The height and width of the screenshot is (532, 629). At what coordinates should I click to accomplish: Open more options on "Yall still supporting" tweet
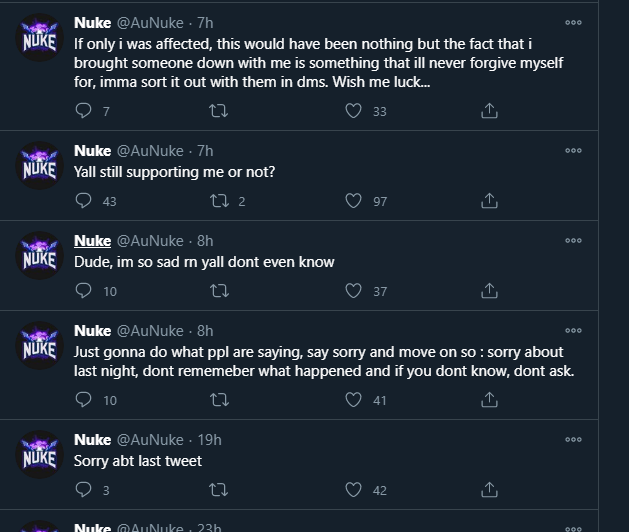click(573, 150)
